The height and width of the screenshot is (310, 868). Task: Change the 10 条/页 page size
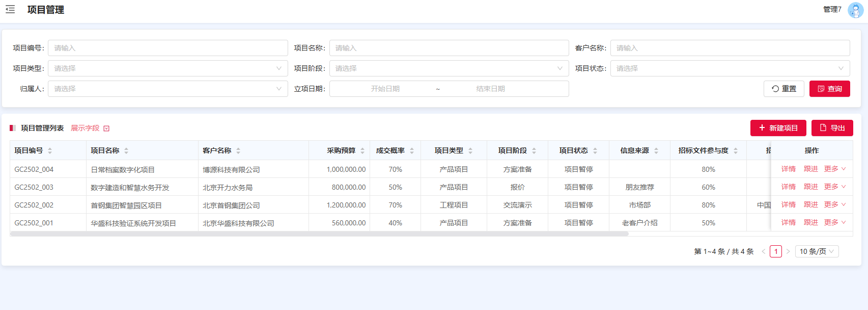pyautogui.click(x=817, y=251)
